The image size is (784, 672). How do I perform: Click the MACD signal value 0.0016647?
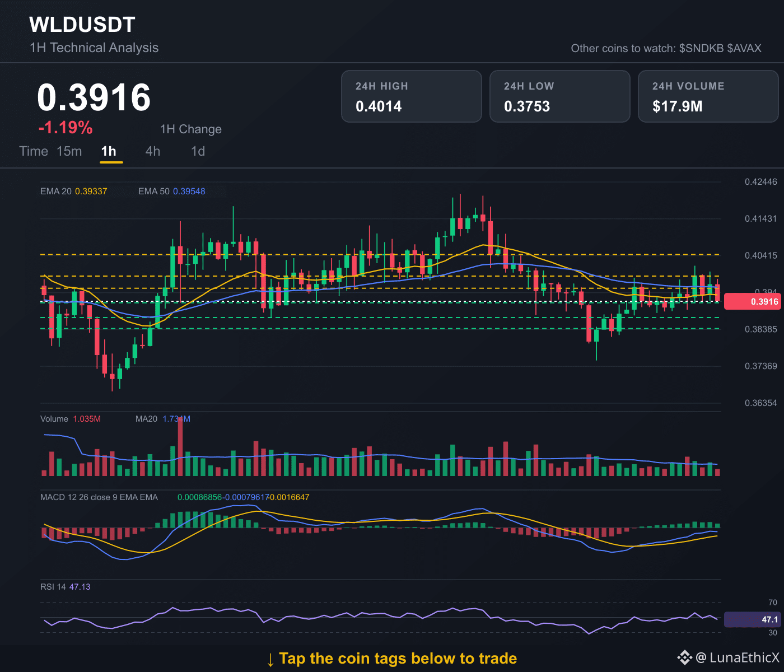290,497
